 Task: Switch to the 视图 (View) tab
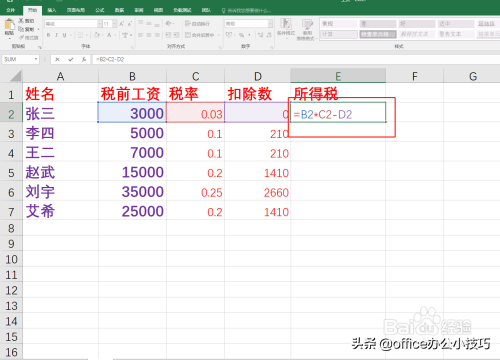click(158, 10)
